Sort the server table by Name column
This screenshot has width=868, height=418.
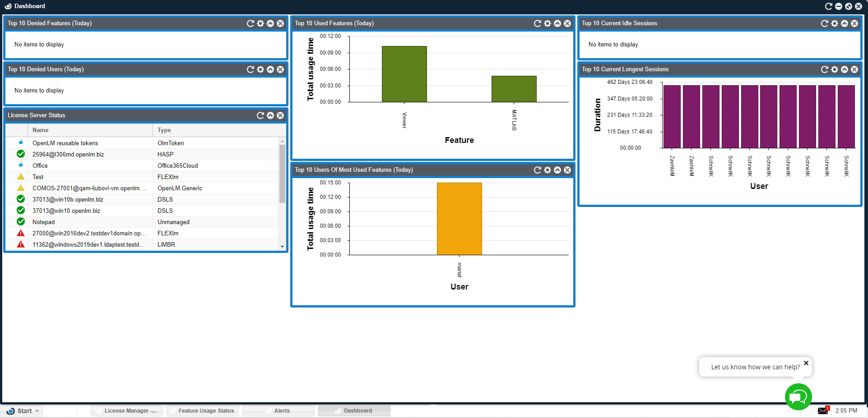(41, 130)
